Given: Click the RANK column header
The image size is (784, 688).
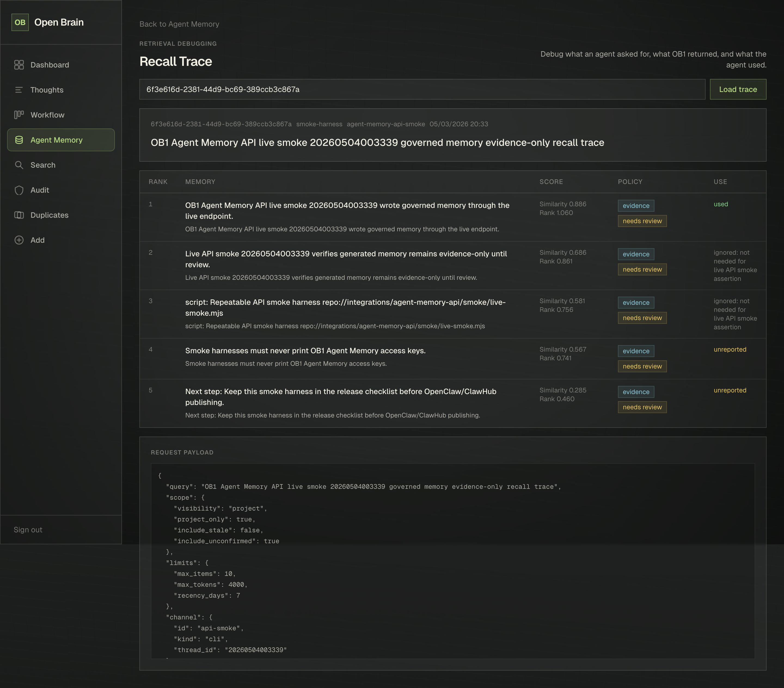Looking at the screenshot, I should click(158, 182).
